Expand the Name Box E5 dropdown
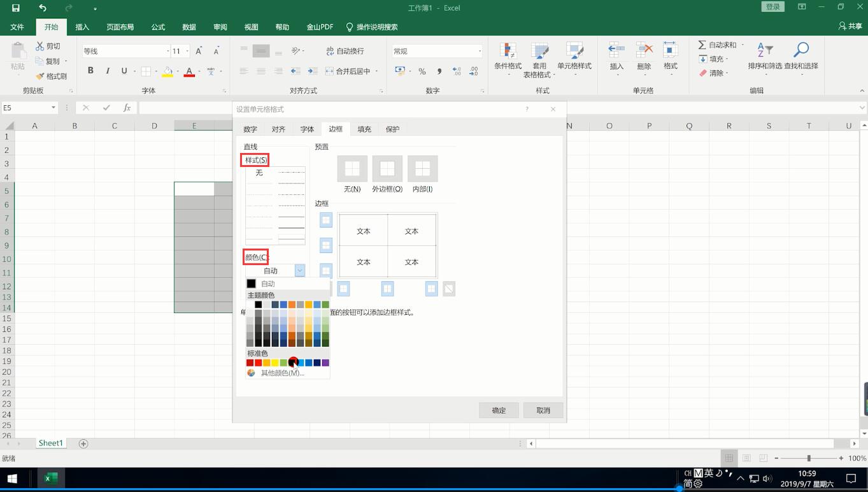The height and width of the screenshot is (492, 868). (53, 108)
